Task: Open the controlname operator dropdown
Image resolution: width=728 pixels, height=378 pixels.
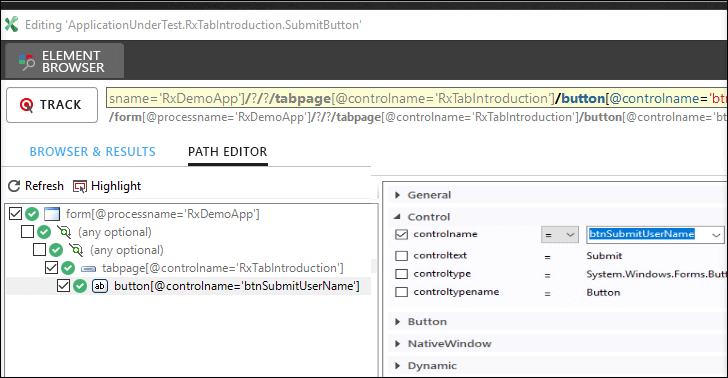Action: click(559, 235)
